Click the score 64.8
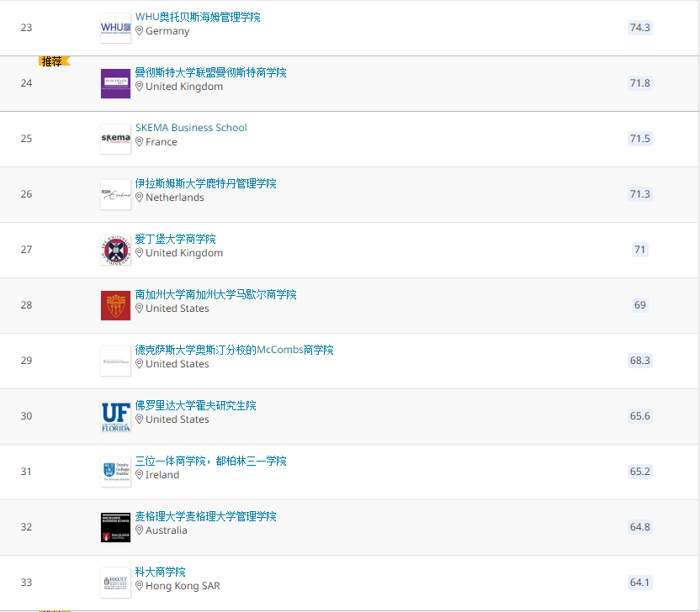The width and height of the screenshot is (700, 612). click(x=639, y=527)
